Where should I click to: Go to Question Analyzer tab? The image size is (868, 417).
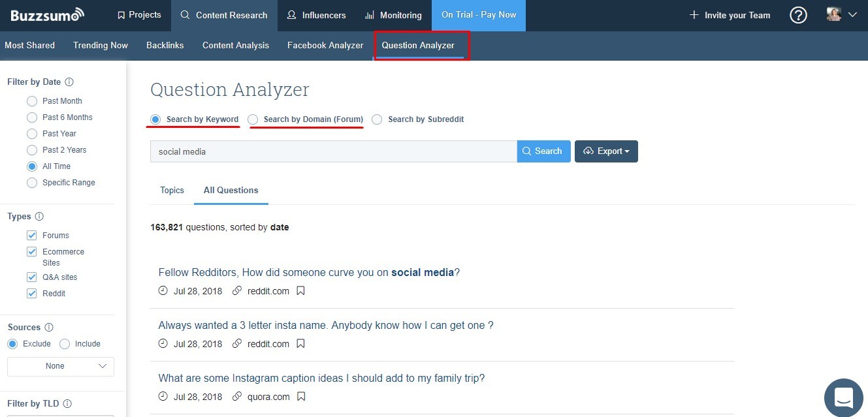click(418, 46)
